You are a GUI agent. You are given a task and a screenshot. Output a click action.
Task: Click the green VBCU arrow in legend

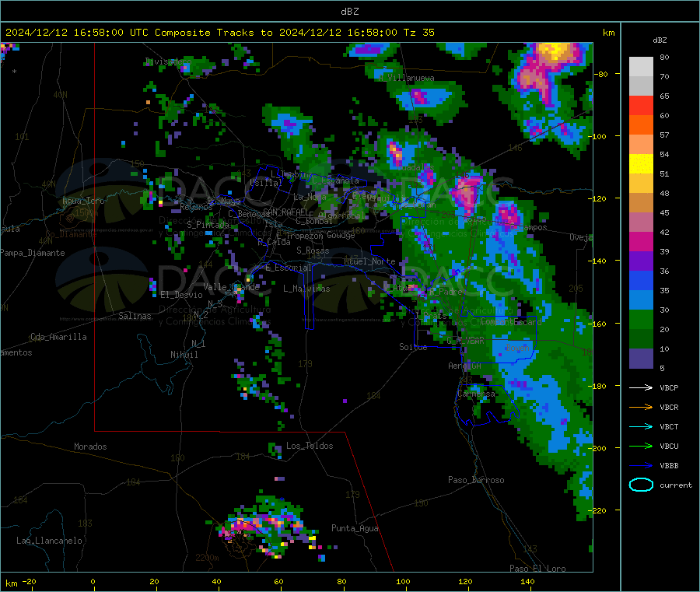[x=641, y=446]
